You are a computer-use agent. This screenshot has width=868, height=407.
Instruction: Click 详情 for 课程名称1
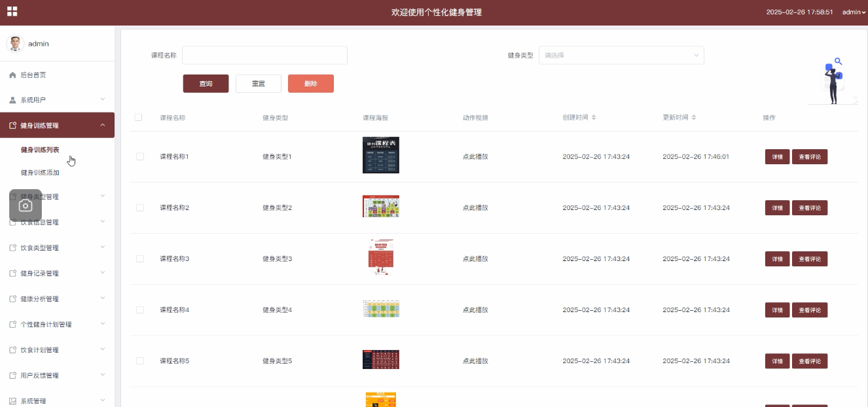coord(777,157)
